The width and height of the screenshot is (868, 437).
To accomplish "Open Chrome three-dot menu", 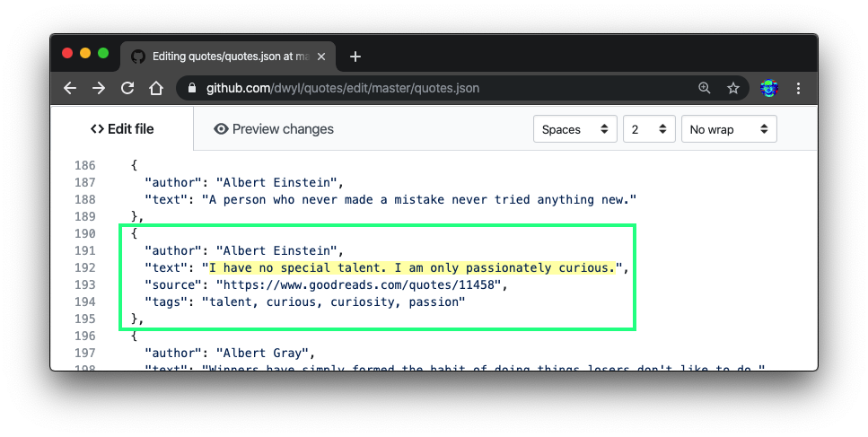I will point(798,88).
